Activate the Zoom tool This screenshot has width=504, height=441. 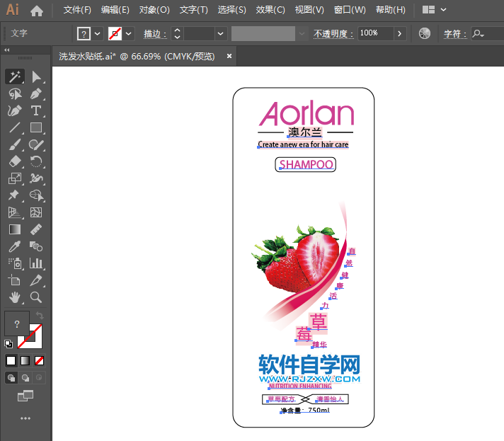click(36, 297)
